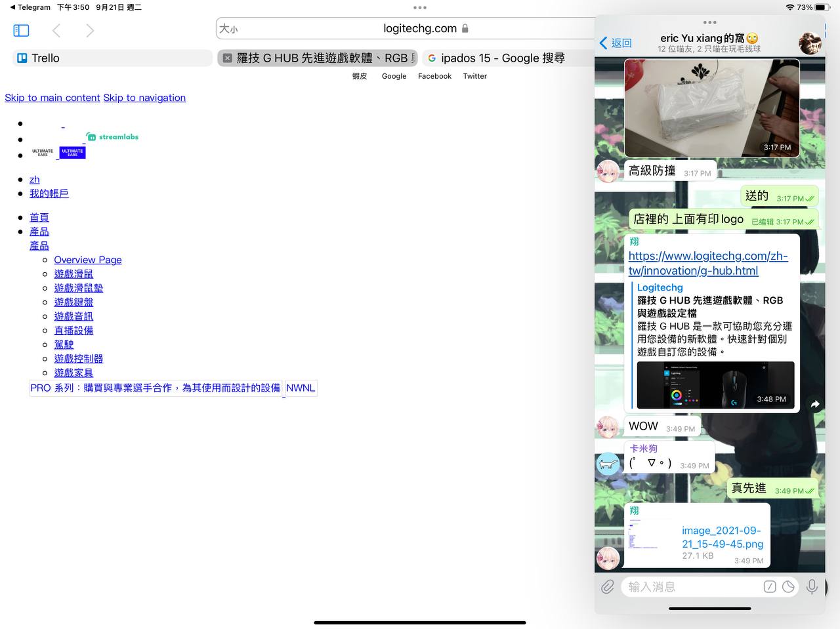Image resolution: width=840 pixels, height=629 pixels.
Task: Go back with Safari's back arrow
Action: click(x=56, y=30)
